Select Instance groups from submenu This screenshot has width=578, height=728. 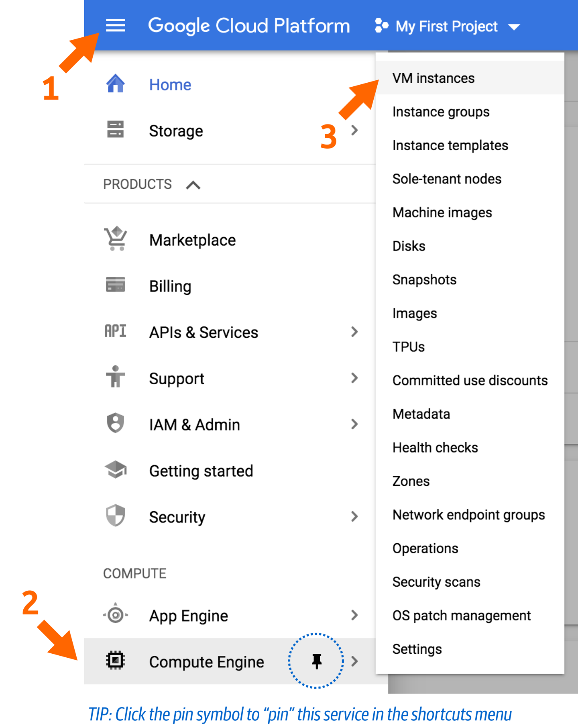pyautogui.click(x=470, y=112)
